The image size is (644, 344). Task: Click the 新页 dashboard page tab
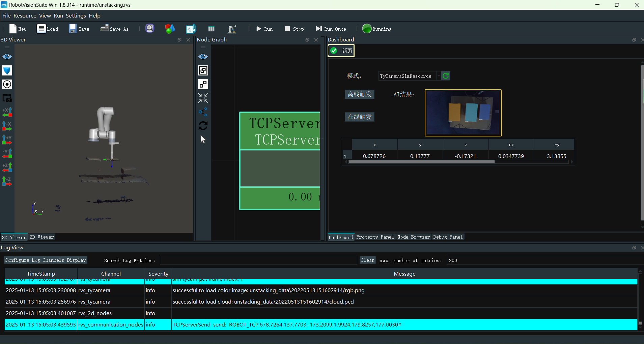pyautogui.click(x=341, y=51)
